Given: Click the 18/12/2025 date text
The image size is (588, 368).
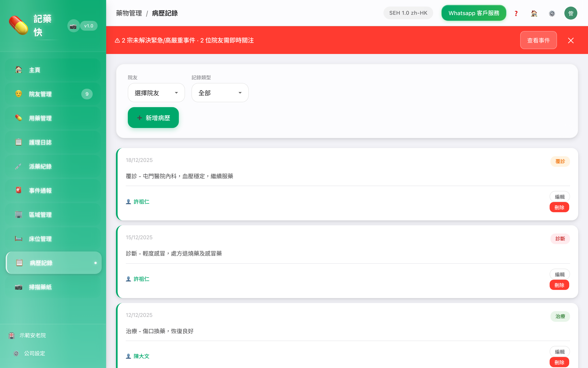Looking at the screenshot, I should point(139,160).
